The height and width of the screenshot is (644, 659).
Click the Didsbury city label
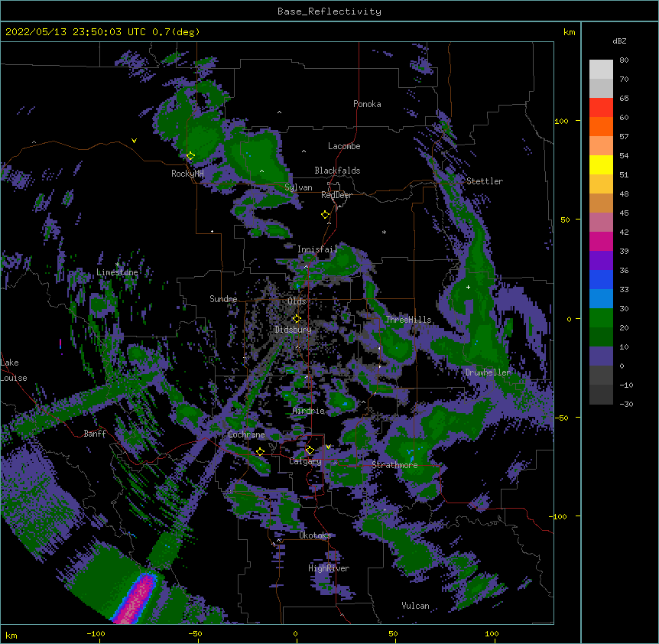click(x=294, y=330)
